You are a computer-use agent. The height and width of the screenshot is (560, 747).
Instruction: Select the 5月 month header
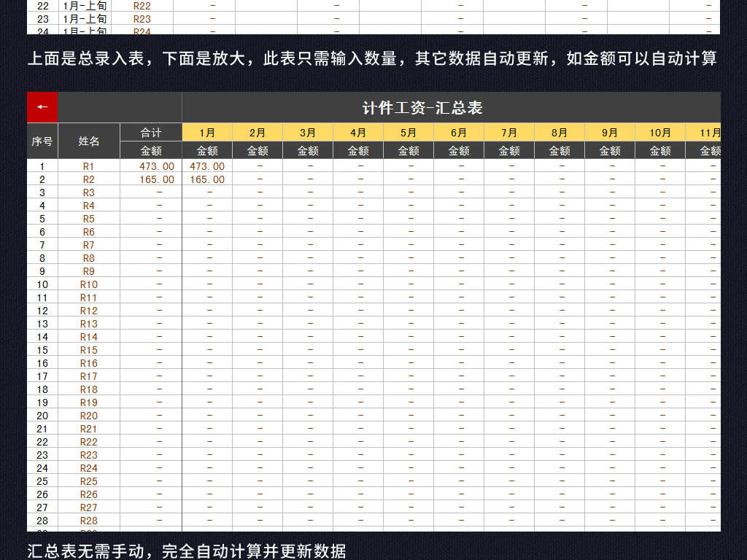coord(409,133)
